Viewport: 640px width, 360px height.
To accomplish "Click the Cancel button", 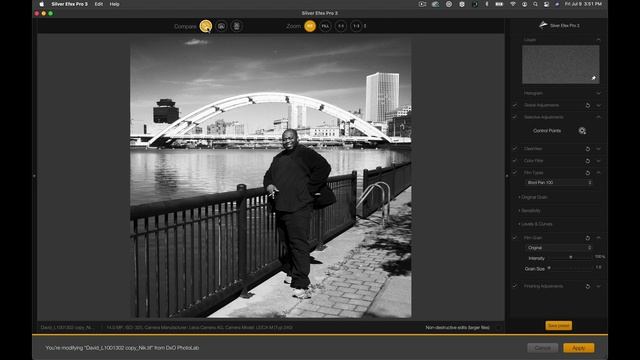I will 542,348.
